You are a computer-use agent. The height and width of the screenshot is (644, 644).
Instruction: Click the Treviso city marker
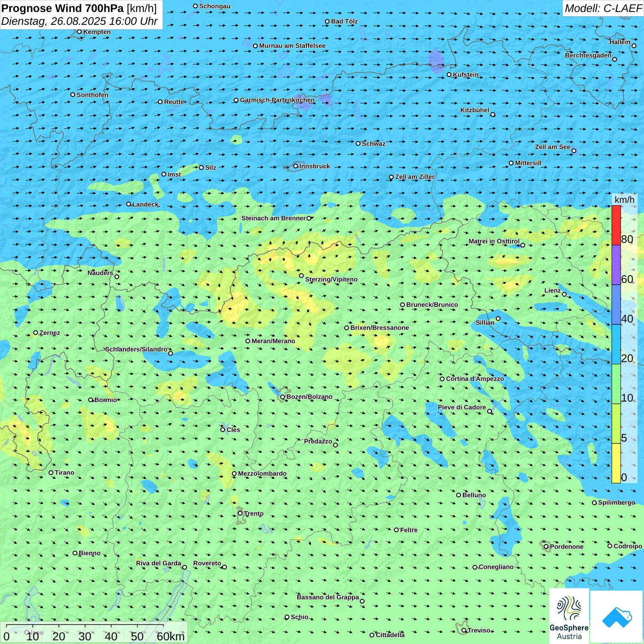464,630
